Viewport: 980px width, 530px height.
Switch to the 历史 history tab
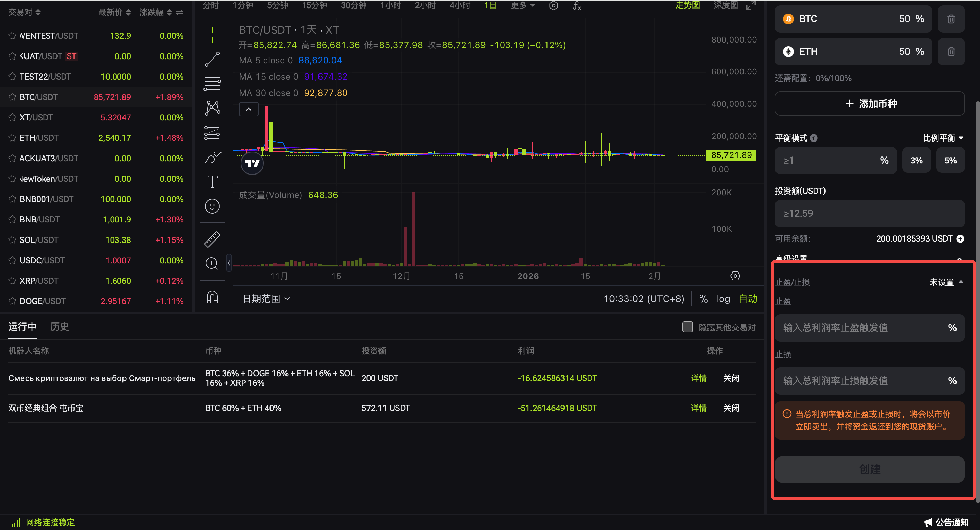[60, 327]
